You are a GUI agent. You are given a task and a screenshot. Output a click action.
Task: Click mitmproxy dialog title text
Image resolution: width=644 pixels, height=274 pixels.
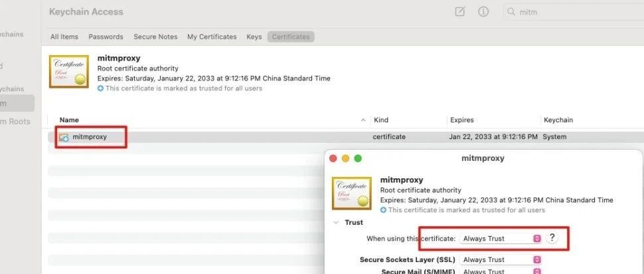[x=483, y=158]
